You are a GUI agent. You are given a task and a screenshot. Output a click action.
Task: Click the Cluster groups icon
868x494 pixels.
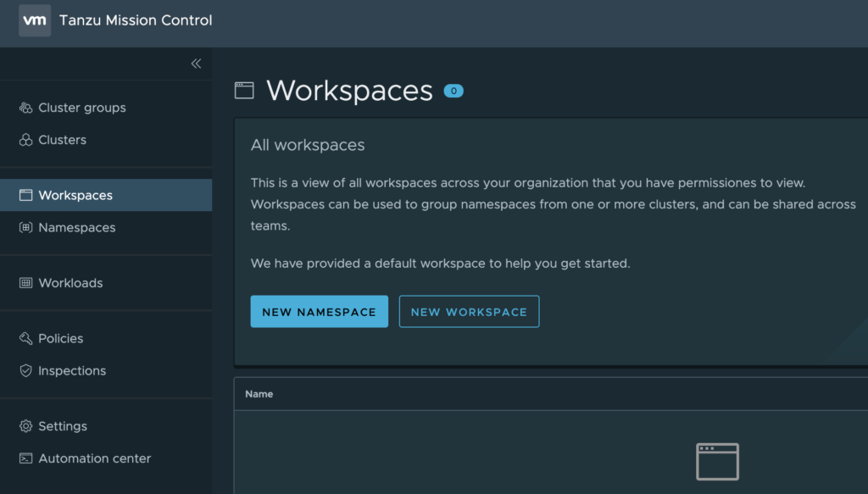tap(25, 108)
